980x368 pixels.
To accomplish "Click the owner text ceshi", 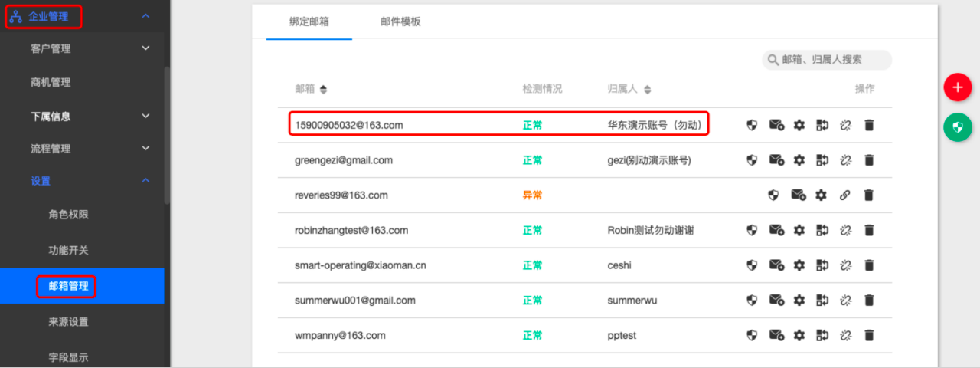I will pos(619,265).
